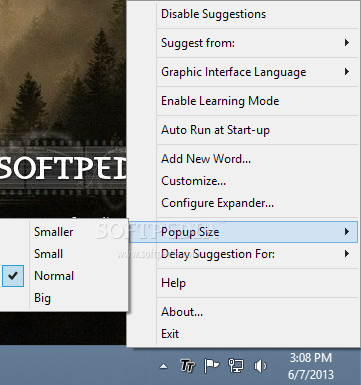The image size is (361, 385).
Task: Set popup size to Smaller
Action: [63, 232]
